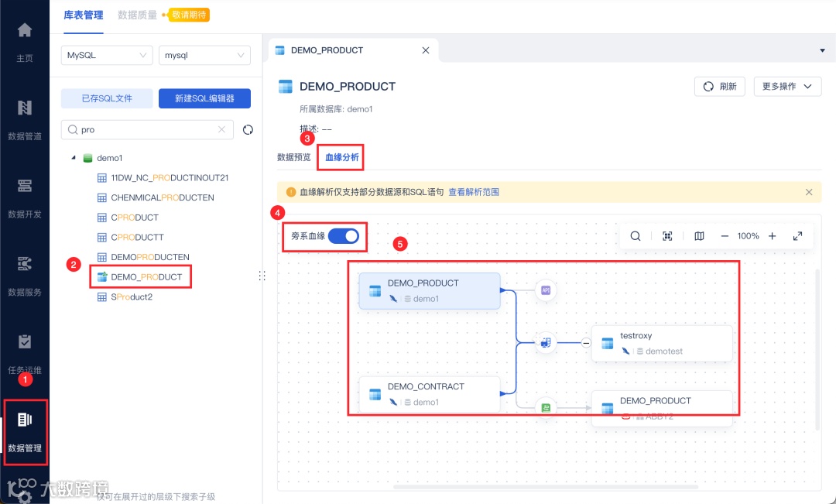Open the mysql connection dropdown
Viewport: 836px width, 504px height.
coord(204,55)
